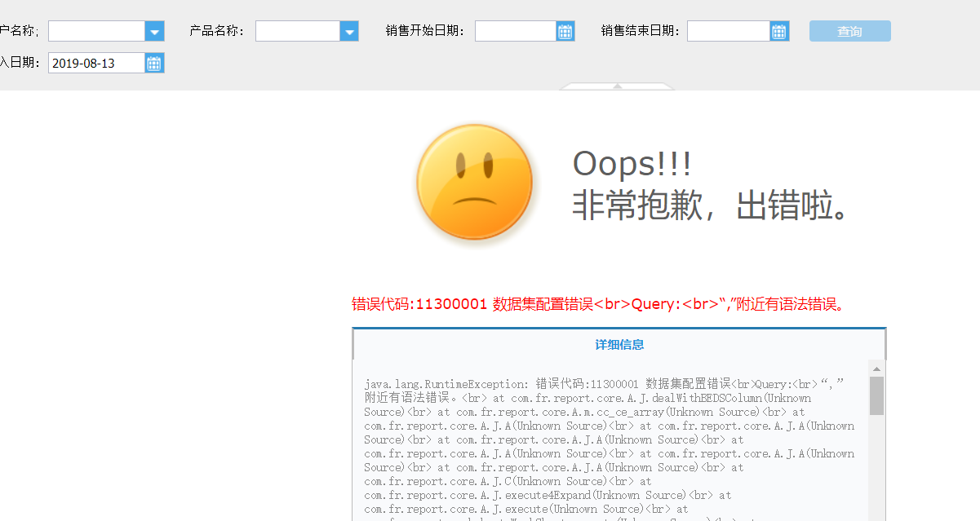The height and width of the screenshot is (521, 980).
Task: Click the execute4Expand stack trace line
Action: [548, 495]
